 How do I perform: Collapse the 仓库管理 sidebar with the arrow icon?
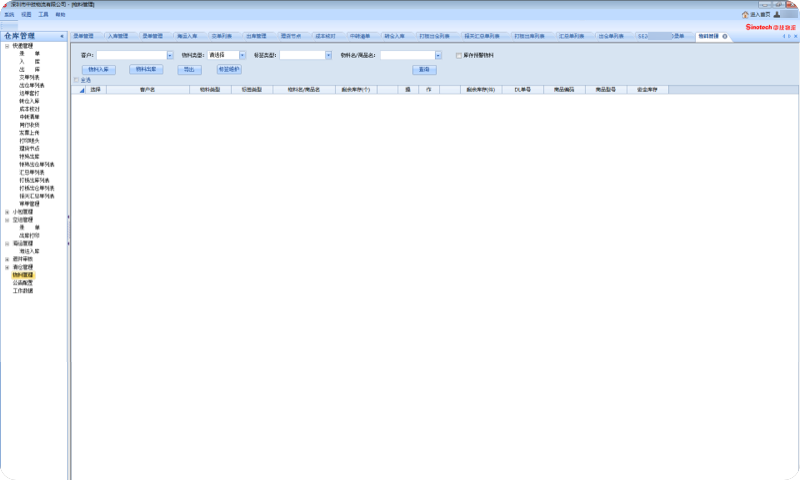(x=62, y=36)
